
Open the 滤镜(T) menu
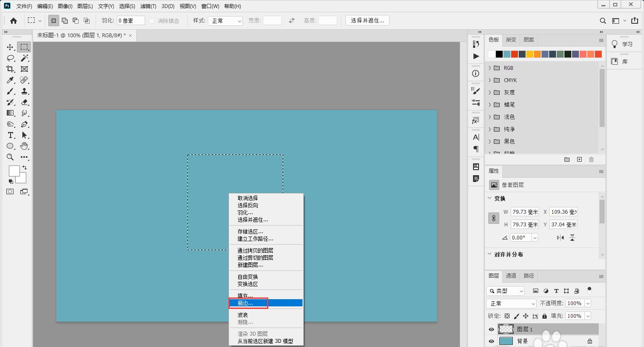coord(148,6)
